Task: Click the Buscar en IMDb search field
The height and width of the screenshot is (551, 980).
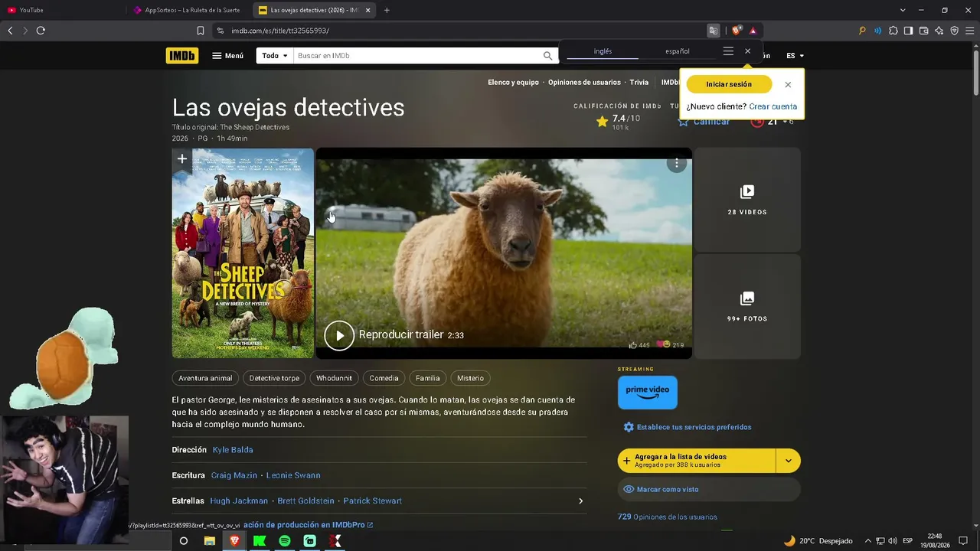Action: coord(417,56)
